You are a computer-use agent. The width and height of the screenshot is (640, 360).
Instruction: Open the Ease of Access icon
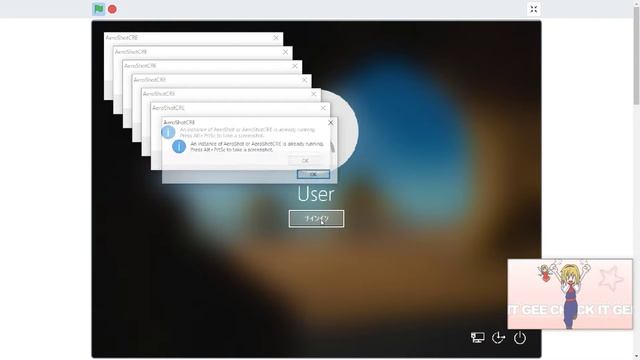(498, 338)
